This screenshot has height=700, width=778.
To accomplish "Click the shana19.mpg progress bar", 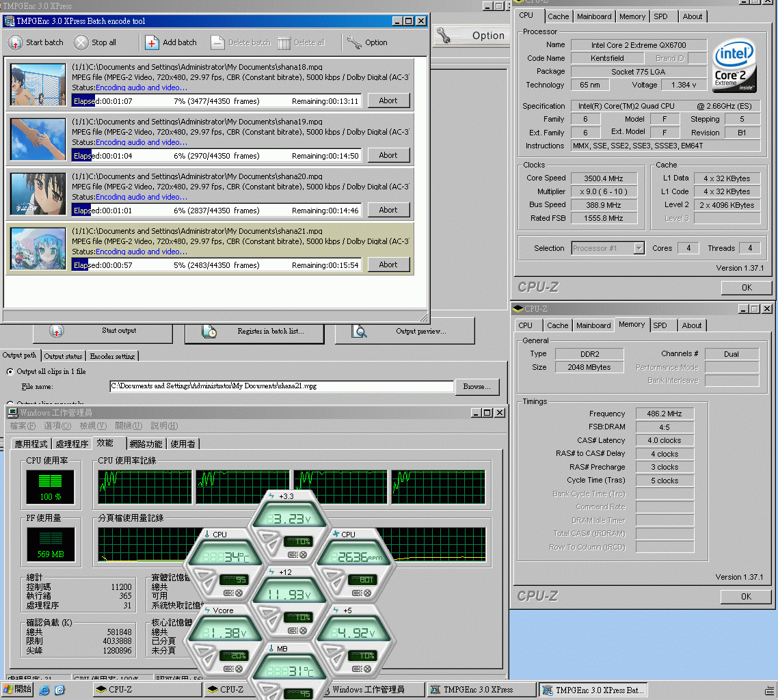I will (216, 156).
